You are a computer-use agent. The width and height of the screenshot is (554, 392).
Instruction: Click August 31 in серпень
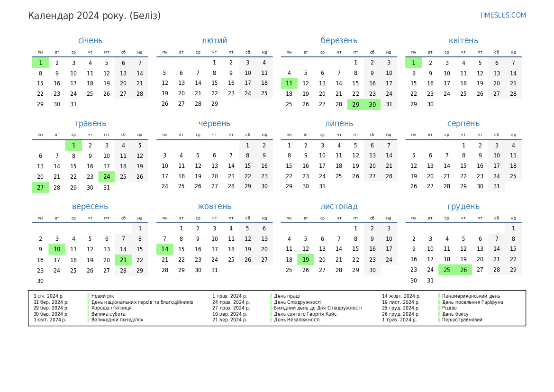tap(496, 186)
